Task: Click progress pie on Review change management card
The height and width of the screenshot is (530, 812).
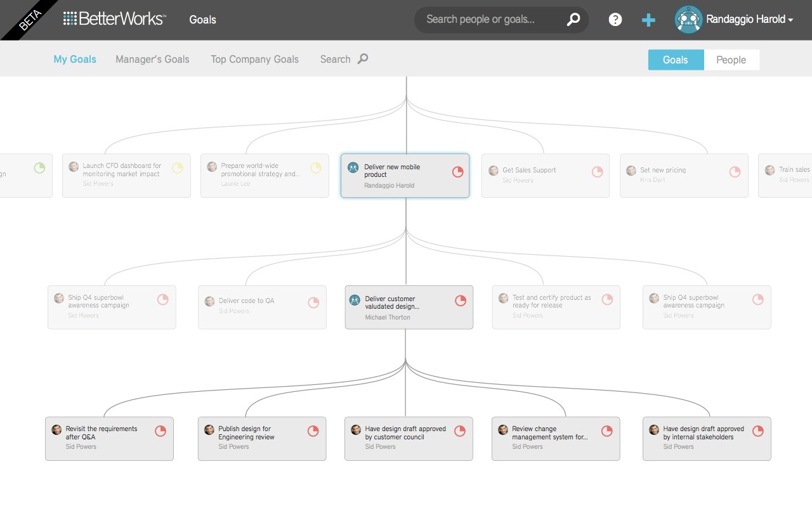Action: (x=607, y=431)
